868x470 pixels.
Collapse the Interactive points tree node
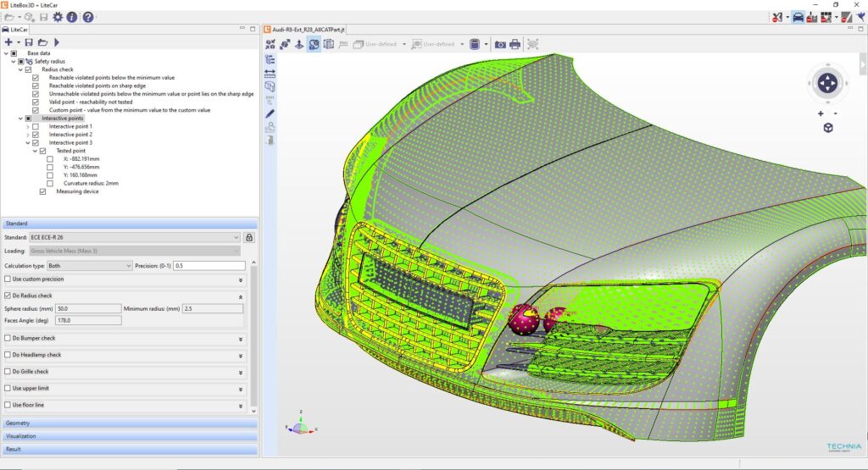click(20, 119)
